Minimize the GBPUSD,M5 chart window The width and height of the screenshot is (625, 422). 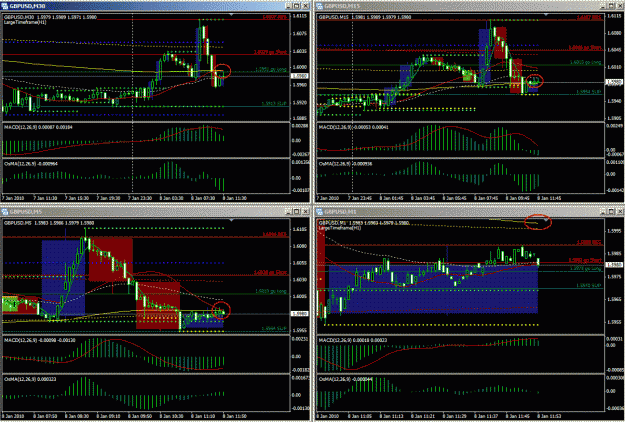(289, 212)
